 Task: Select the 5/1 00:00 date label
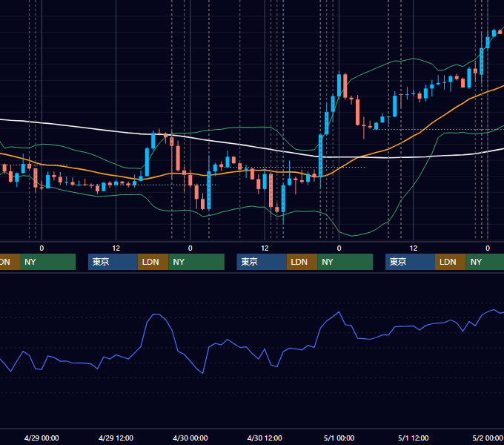click(x=339, y=438)
